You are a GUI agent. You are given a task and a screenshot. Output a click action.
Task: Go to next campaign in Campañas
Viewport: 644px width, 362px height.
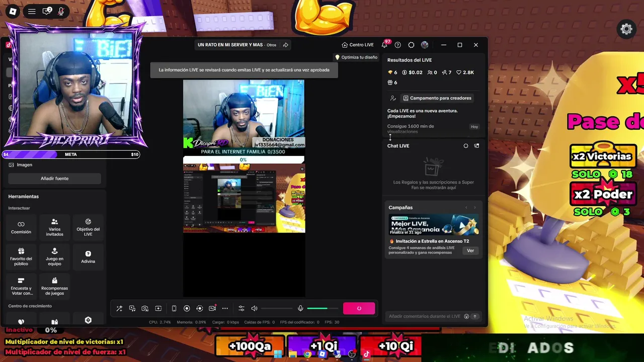point(474,207)
